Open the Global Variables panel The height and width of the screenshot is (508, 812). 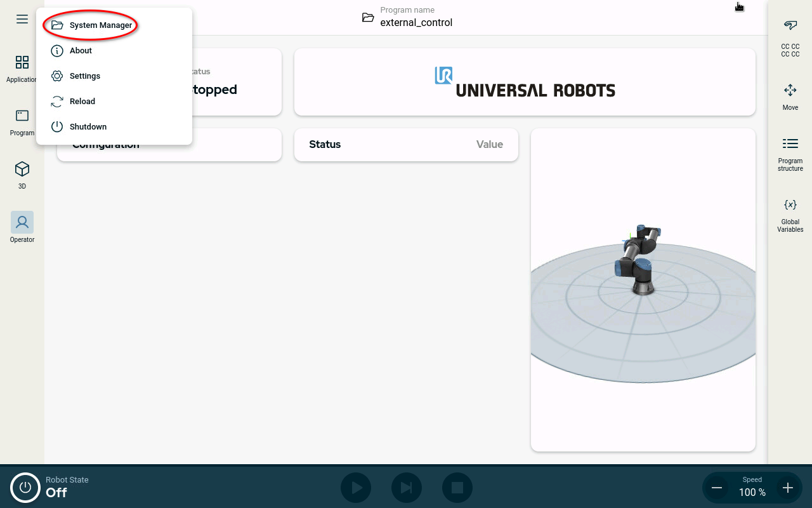pyautogui.click(x=790, y=215)
